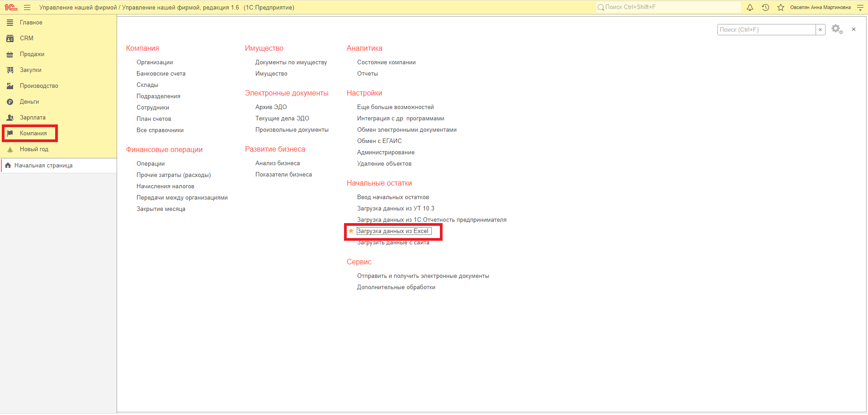Open Организации list

click(x=155, y=62)
